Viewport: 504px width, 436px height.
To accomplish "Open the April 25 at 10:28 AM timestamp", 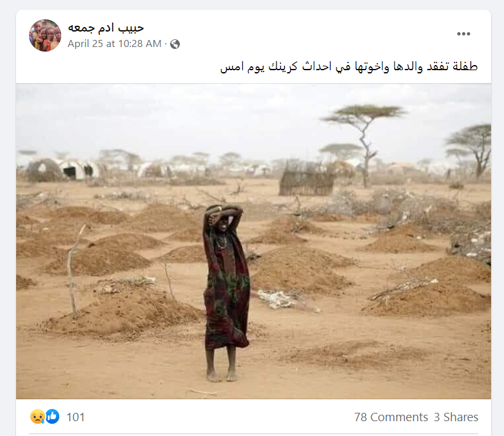I will point(115,44).
